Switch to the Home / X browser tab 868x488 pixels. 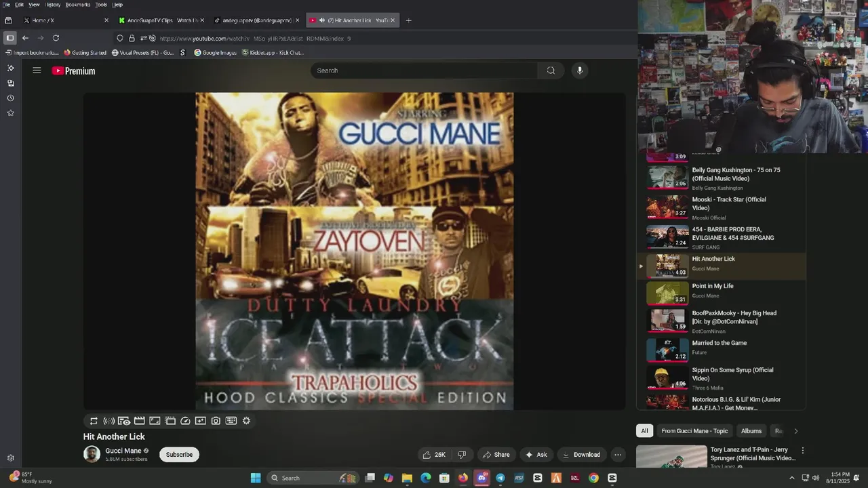pyautogui.click(x=65, y=20)
